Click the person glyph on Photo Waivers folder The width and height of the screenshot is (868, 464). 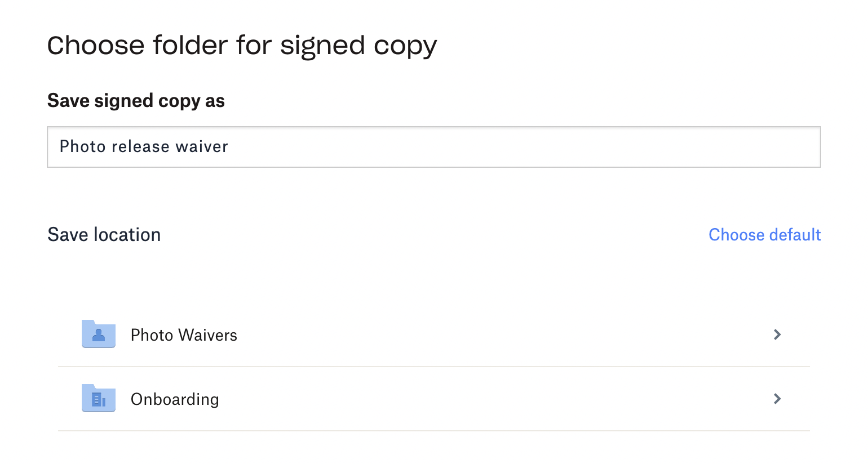point(99,336)
